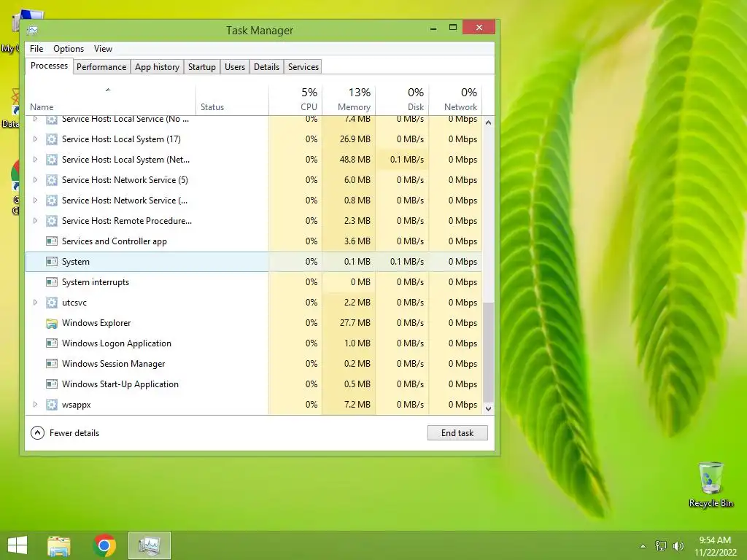Switch to the Performance tab
The height and width of the screenshot is (560, 747).
click(x=101, y=67)
